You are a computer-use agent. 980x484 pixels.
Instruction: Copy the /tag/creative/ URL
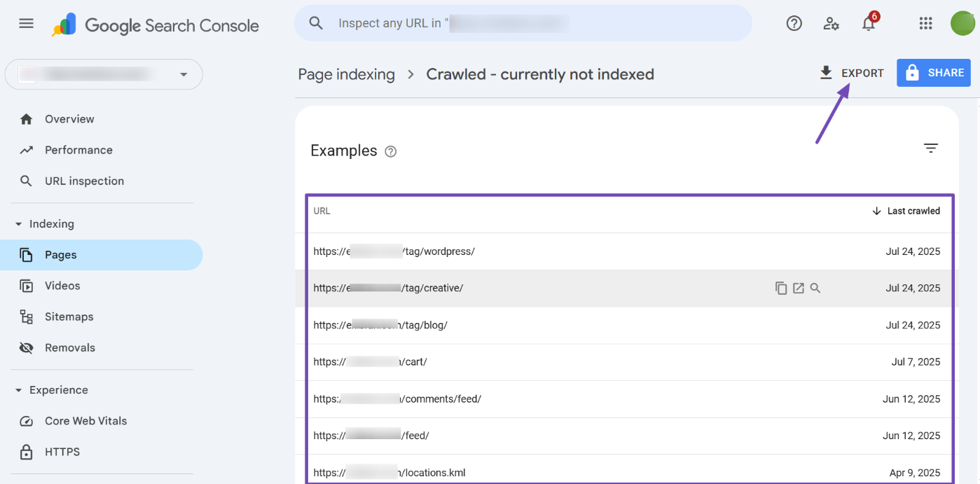click(781, 288)
